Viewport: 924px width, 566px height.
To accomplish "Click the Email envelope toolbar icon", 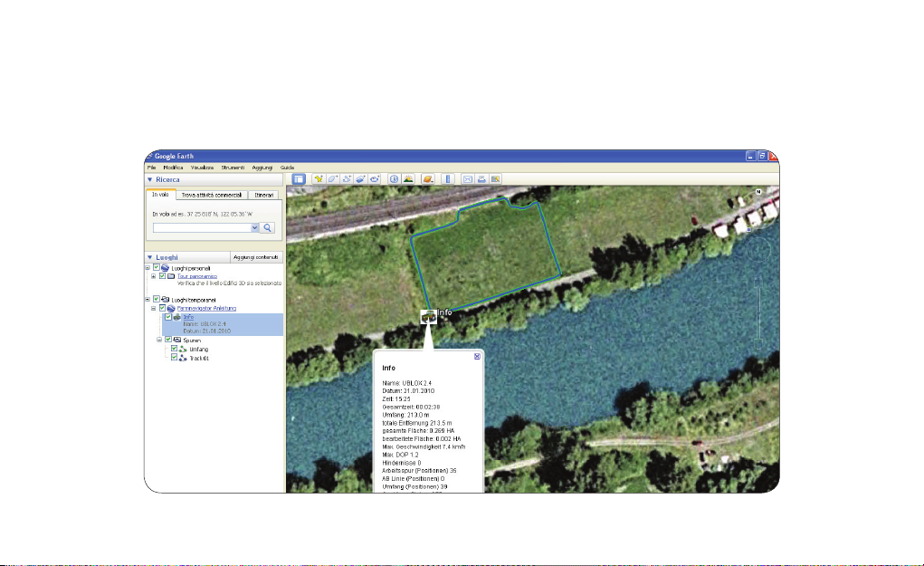I will click(x=467, y=178).
